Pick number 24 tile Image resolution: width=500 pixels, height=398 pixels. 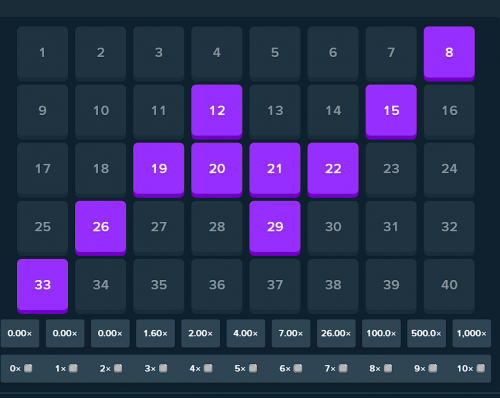click(449, 170)
